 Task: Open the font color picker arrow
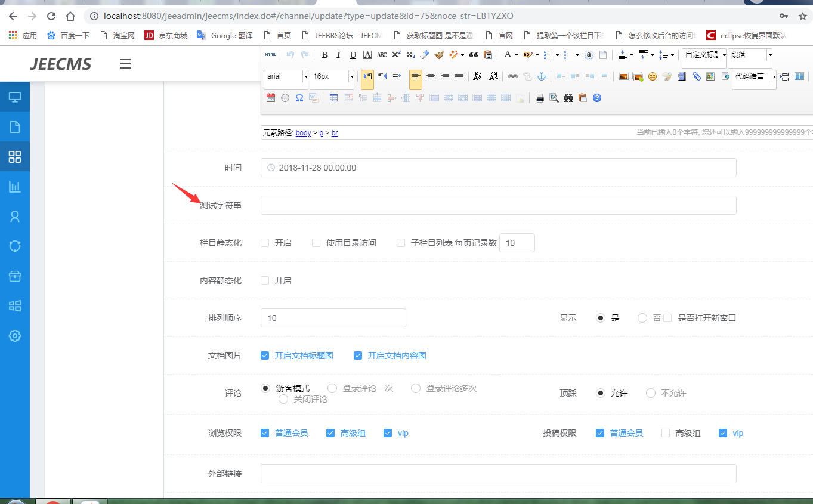click(516, 55)
